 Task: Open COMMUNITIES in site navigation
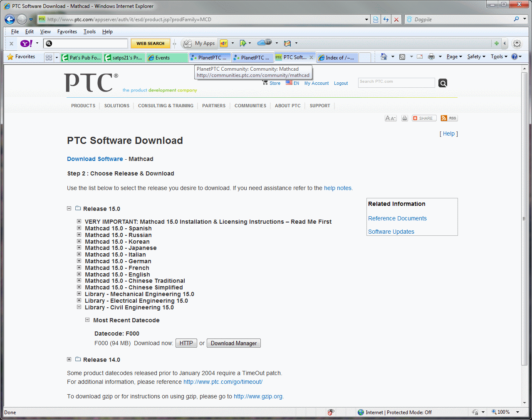pyautogui.click(x=250, y=106)
